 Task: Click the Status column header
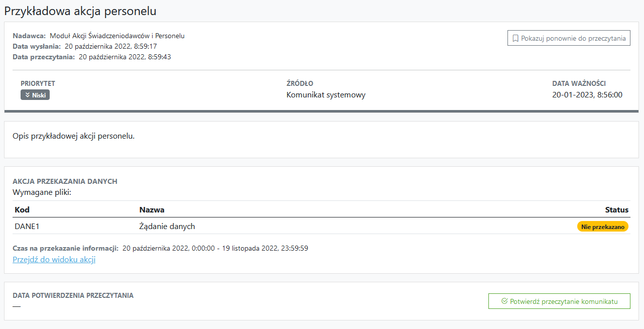[x=616, y=209]
